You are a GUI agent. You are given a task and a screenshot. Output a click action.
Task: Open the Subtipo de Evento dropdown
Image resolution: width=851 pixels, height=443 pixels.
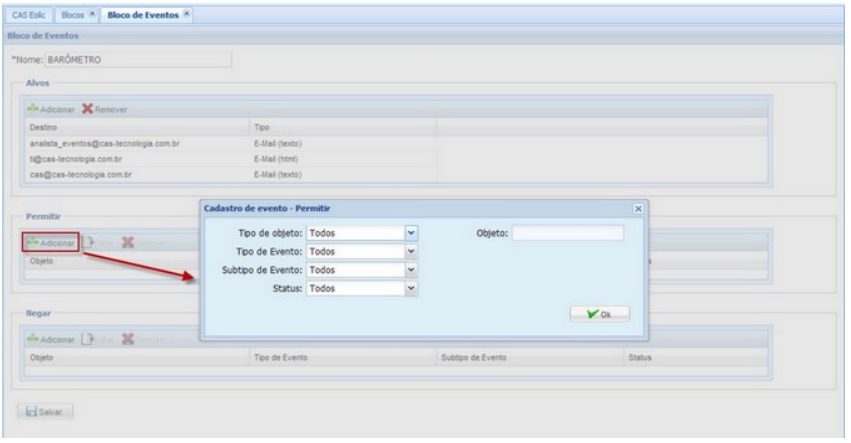point(410,270)
